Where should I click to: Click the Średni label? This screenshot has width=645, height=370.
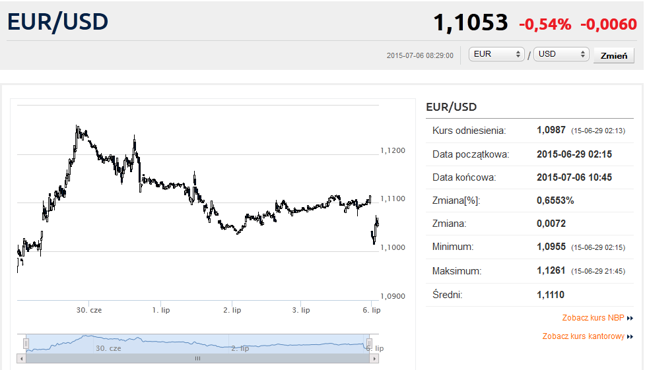[447, 295]
